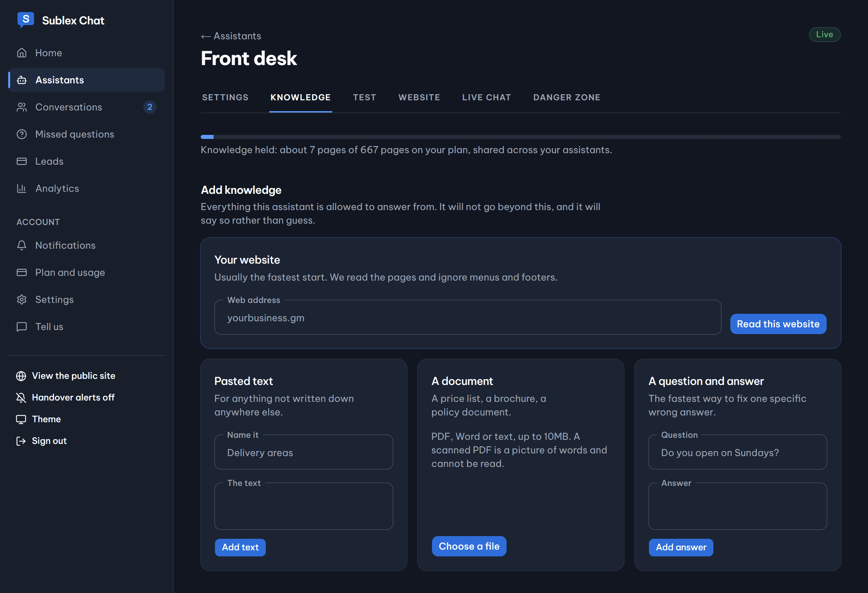Click View the public site link
The image size is (868, 593).
pos(66,376)
